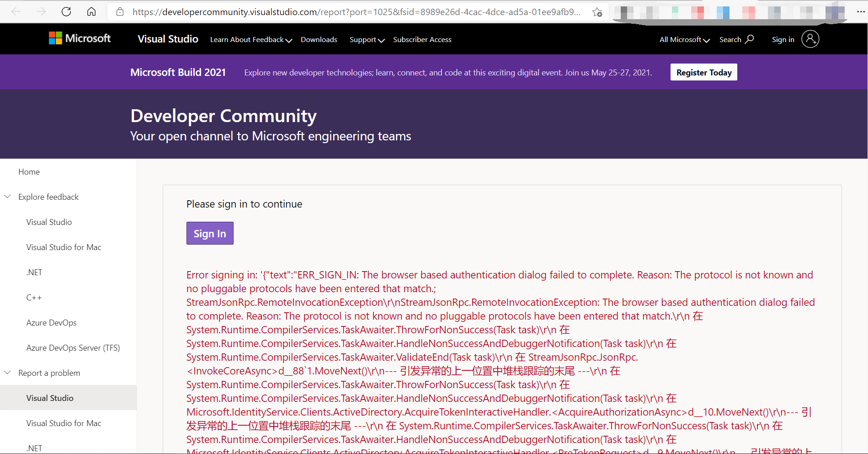Select Azure DevOps in the sidebar
Image resolution: width=868 pixels, height=454 pixels.
[x=51, y=322]
